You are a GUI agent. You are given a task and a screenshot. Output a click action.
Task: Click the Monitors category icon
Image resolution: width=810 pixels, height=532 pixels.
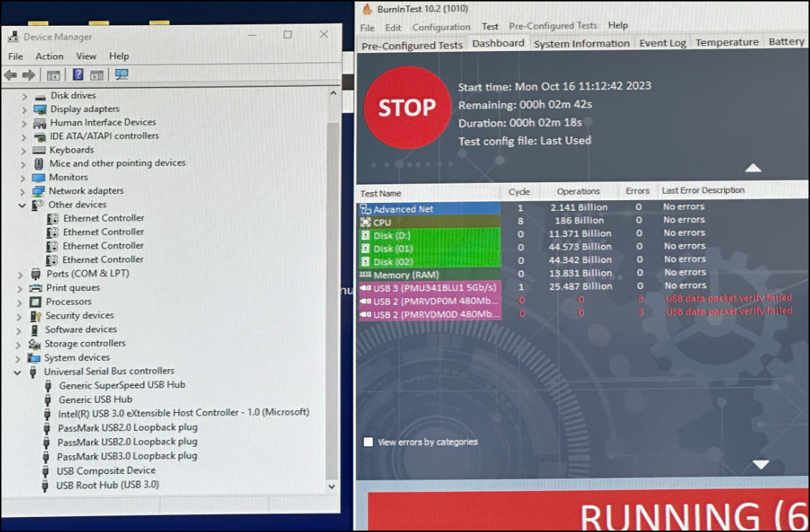(x=38, y=178)
